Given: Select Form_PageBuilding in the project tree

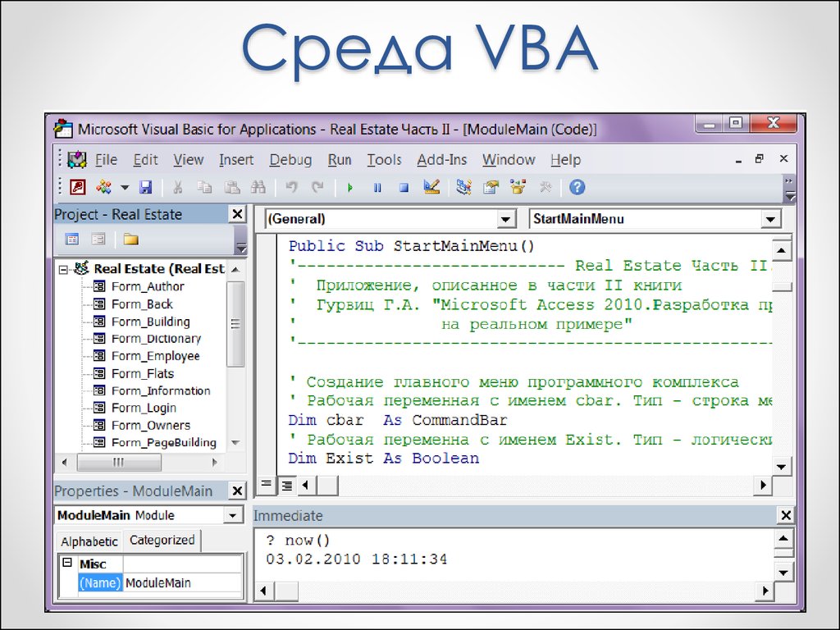Looking at the screenshot, I should pos(164,442).
